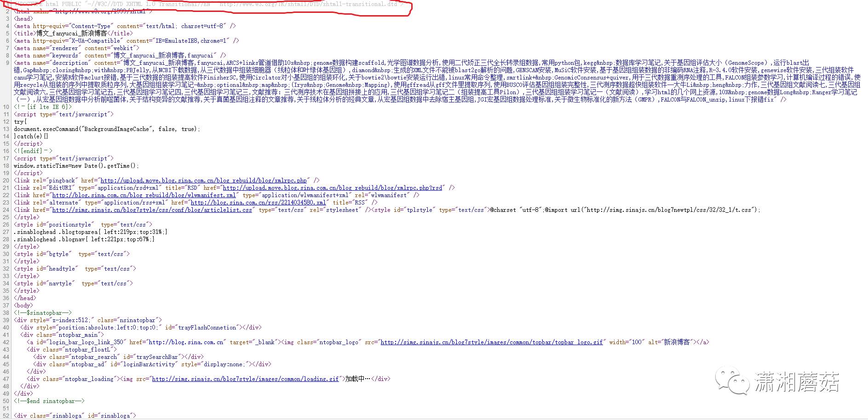
Task: Click the .sinabloghead .blognav CSS rule
Action: coord(84,239)
